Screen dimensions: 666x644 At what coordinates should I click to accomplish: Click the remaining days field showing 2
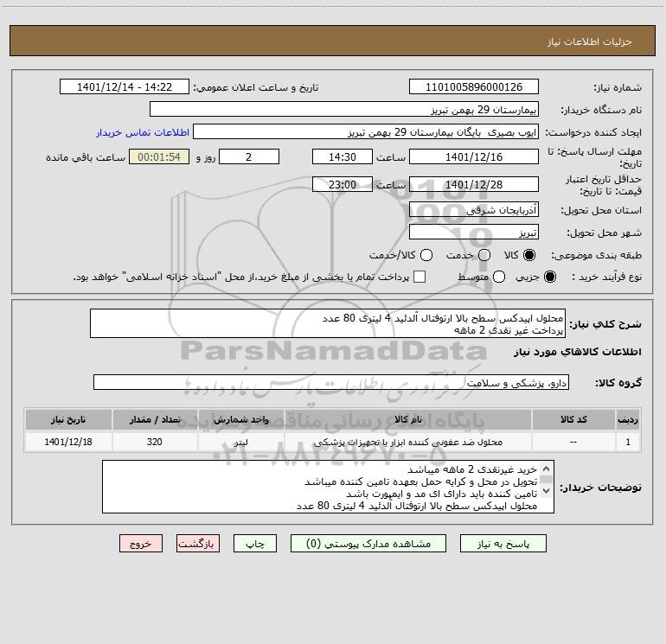click(x=249, y=156)
